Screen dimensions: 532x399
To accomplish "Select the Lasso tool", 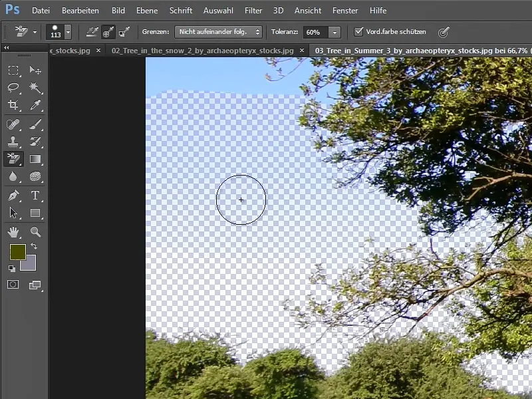I will click(13, 88).
